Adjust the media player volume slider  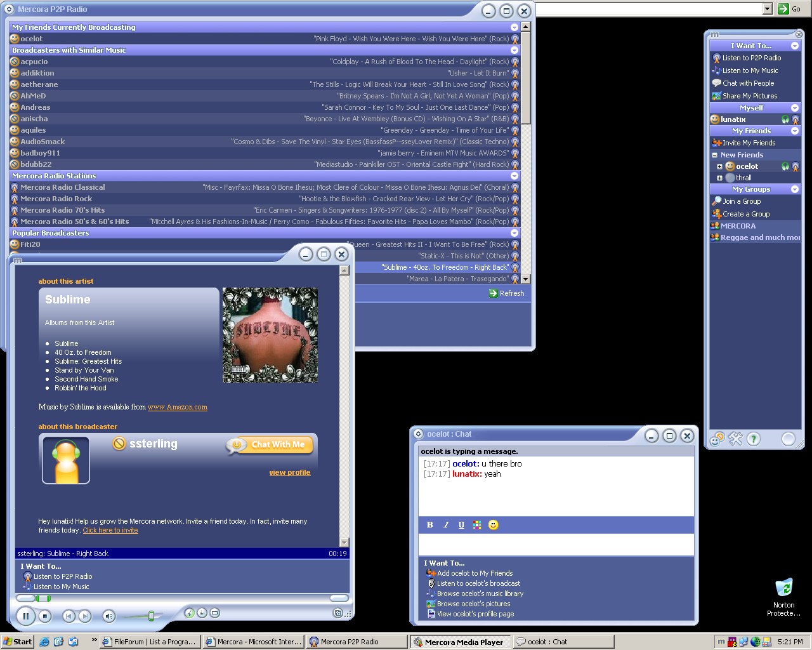pos(151,616)
